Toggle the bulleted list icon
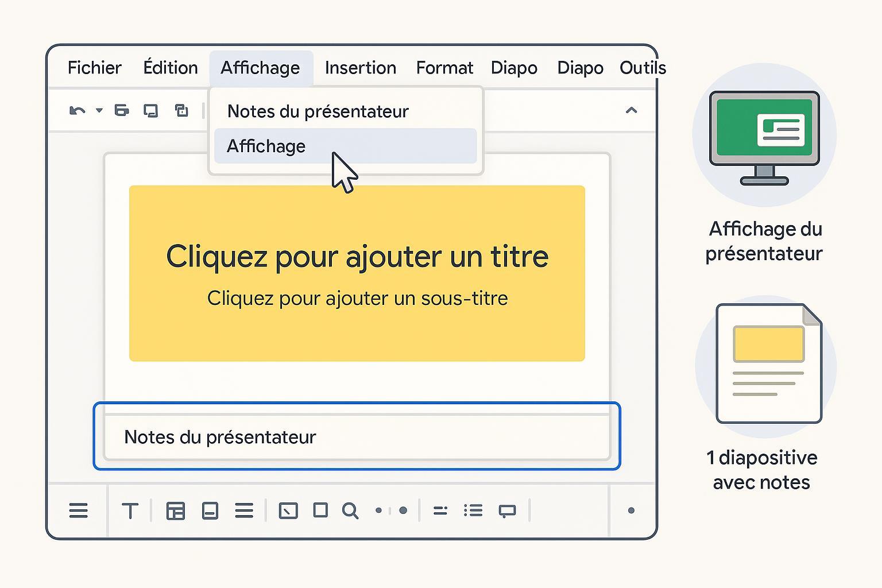The image size is (882, 588). point(473,510)
